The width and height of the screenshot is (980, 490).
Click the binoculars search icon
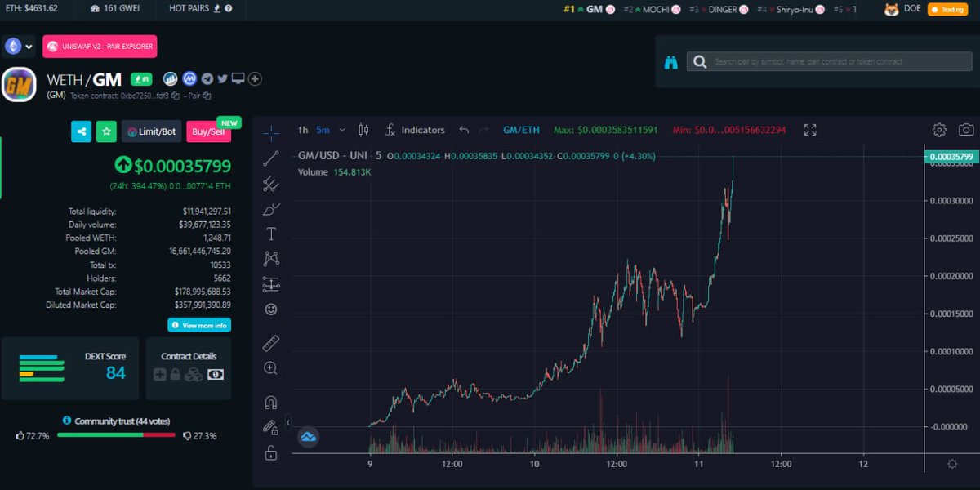coord(670,62)
